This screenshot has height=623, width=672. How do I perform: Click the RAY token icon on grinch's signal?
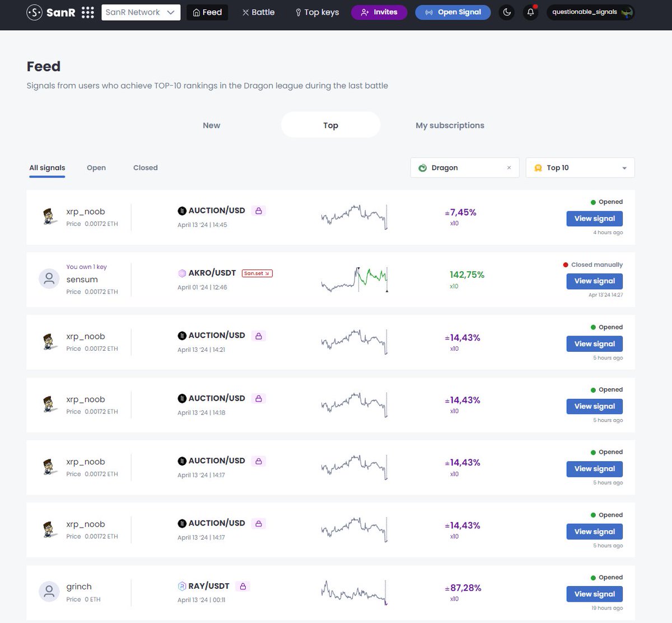[183, 586]
